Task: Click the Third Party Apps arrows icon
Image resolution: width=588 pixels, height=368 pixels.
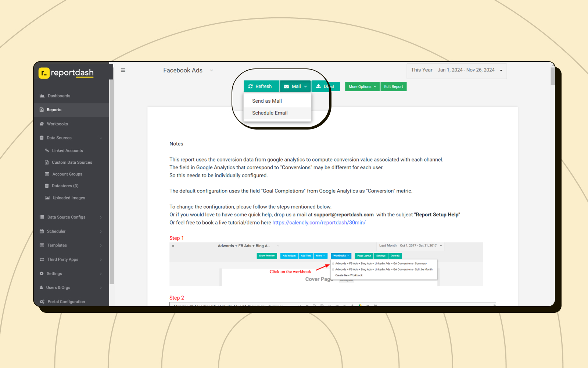Action: (42, 259)
